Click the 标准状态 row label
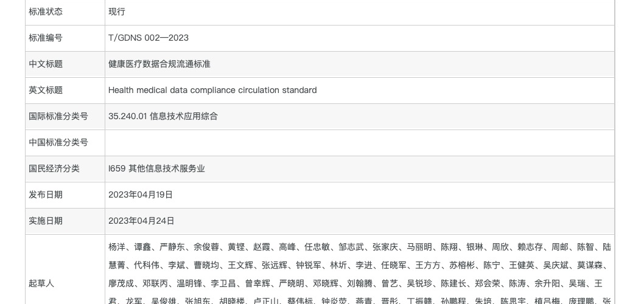This screenshot has width=644, height=304. [x=46, y=12]
